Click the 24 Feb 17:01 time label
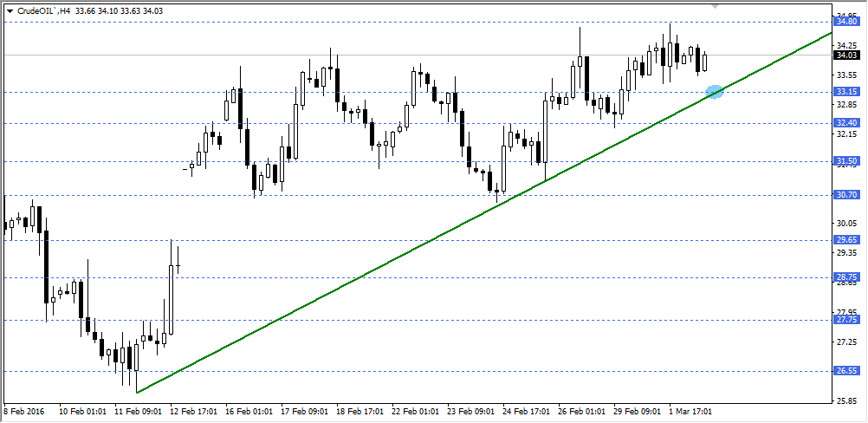 [x=525, y=412]
